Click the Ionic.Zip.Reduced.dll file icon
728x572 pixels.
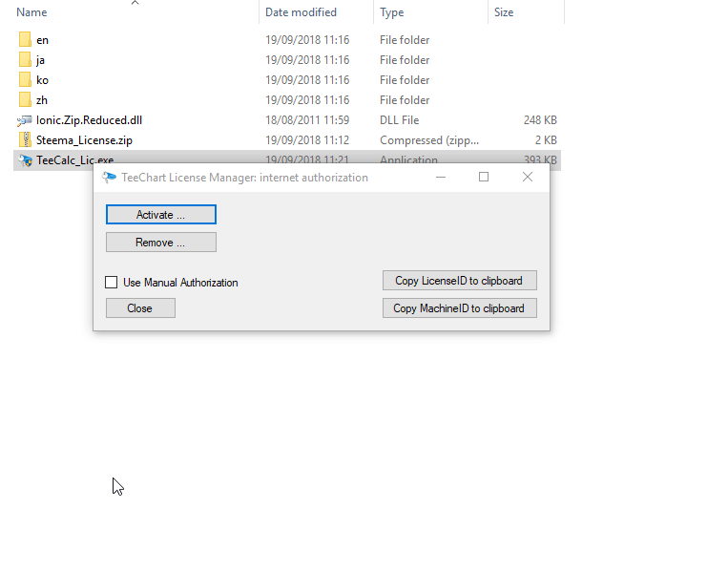(25, 120)
